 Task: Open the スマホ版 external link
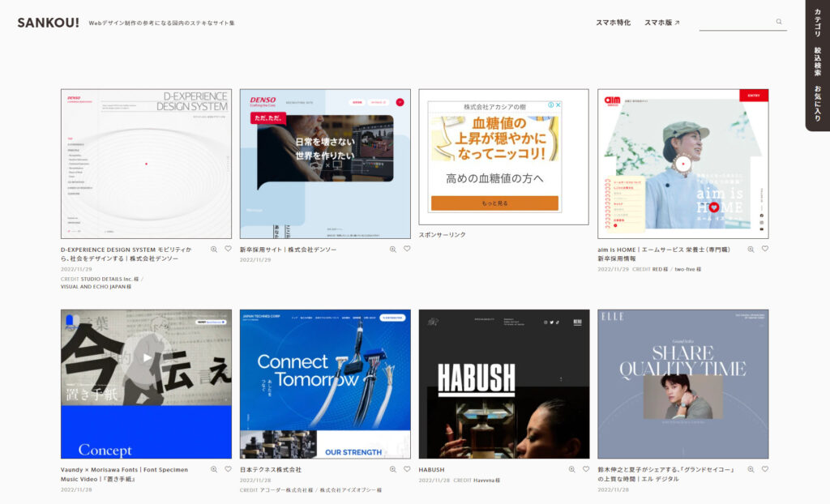click(661, 22)
